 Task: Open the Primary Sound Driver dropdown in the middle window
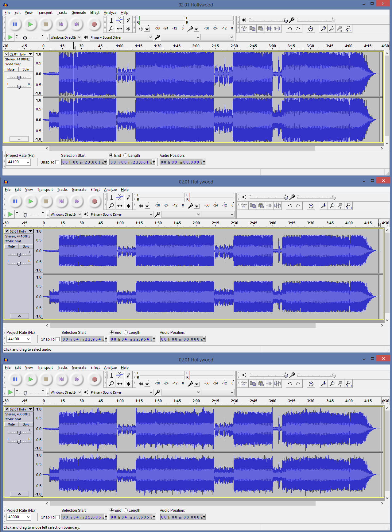pos(122,214)
